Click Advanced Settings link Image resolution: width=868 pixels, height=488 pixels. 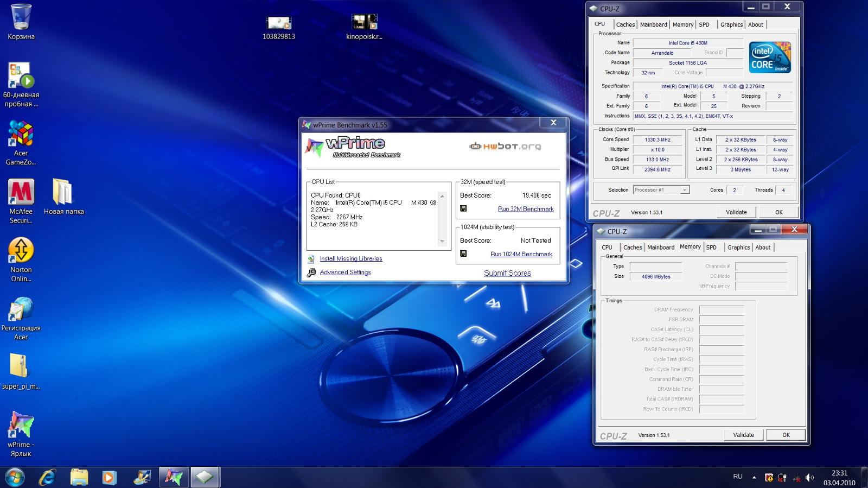click(x=346, y=272)
